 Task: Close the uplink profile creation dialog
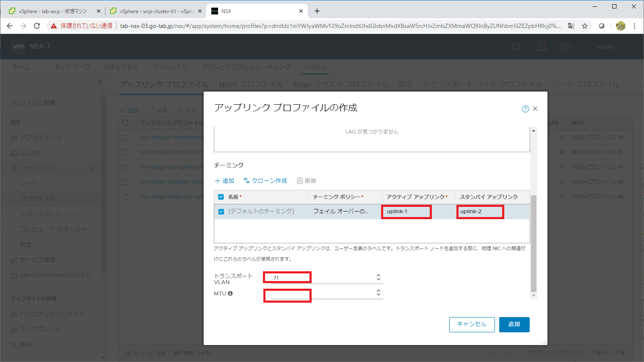pyautogui.click(x=535, y=109)
